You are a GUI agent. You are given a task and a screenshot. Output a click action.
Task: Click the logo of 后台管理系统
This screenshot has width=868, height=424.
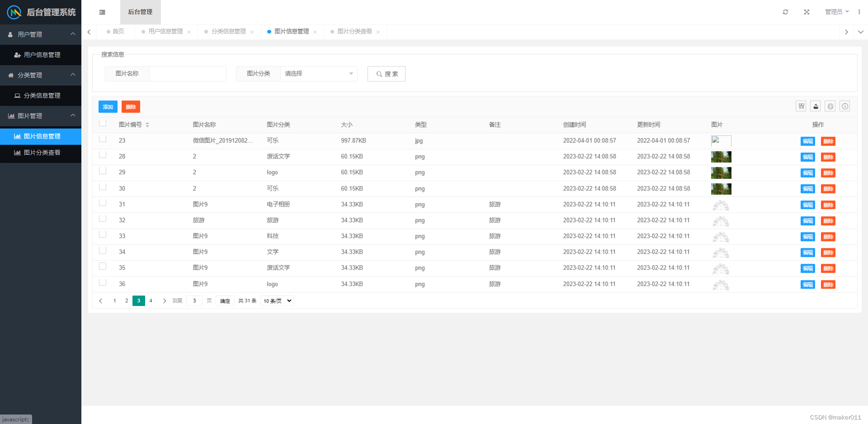[14, 12]
